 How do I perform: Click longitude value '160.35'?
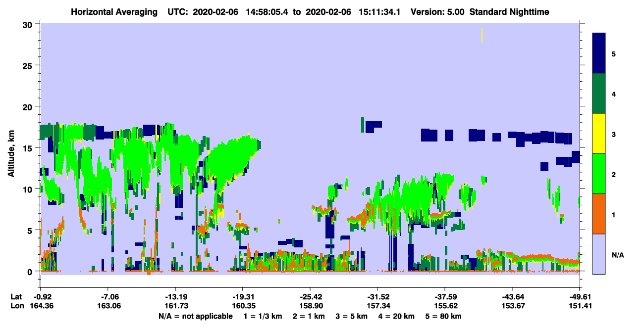243,306
